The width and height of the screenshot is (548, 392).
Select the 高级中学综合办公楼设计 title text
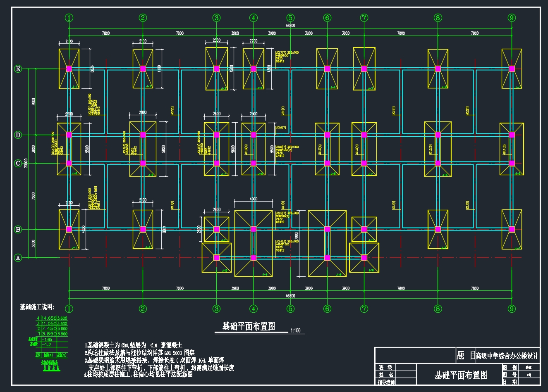[507, 356]
